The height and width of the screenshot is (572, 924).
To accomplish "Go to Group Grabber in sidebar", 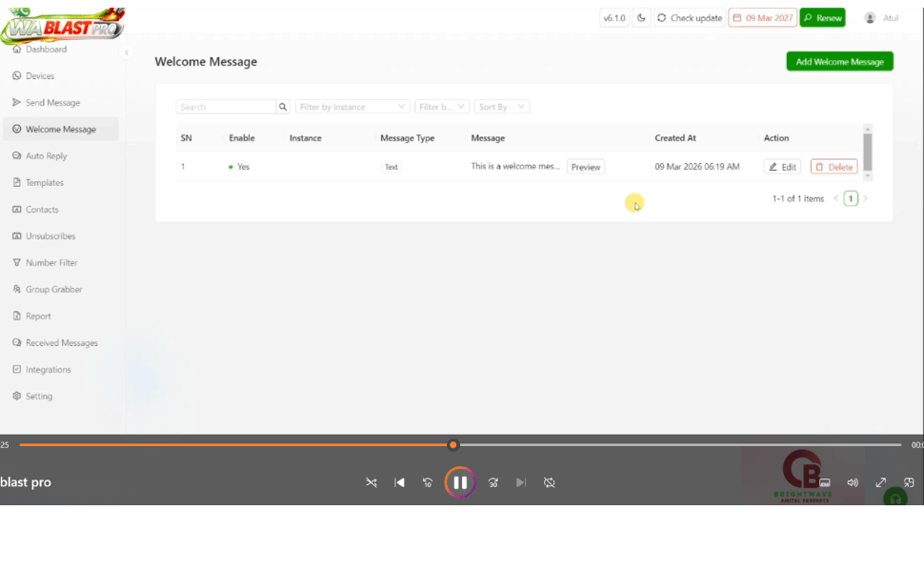I will coord(53,289).
